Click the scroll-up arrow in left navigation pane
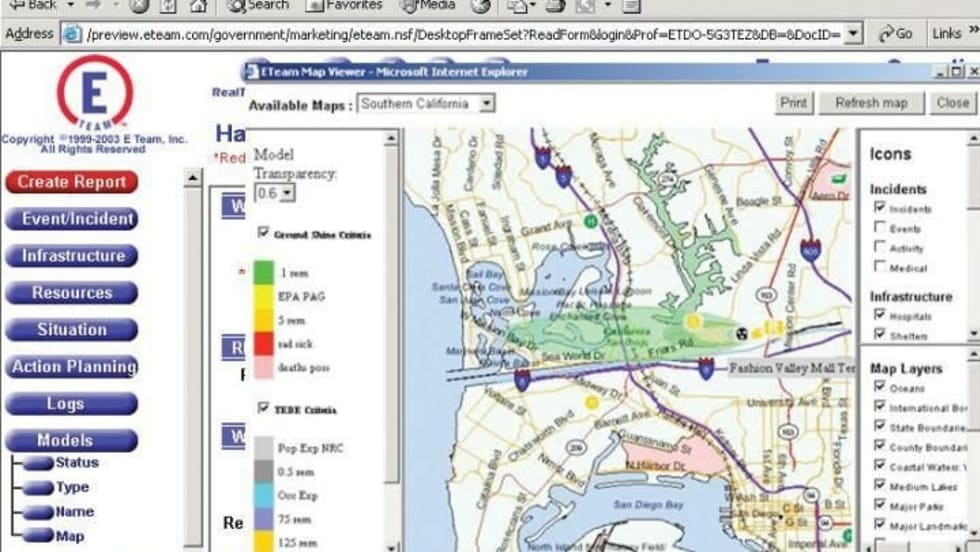 [x=193, y=178]
